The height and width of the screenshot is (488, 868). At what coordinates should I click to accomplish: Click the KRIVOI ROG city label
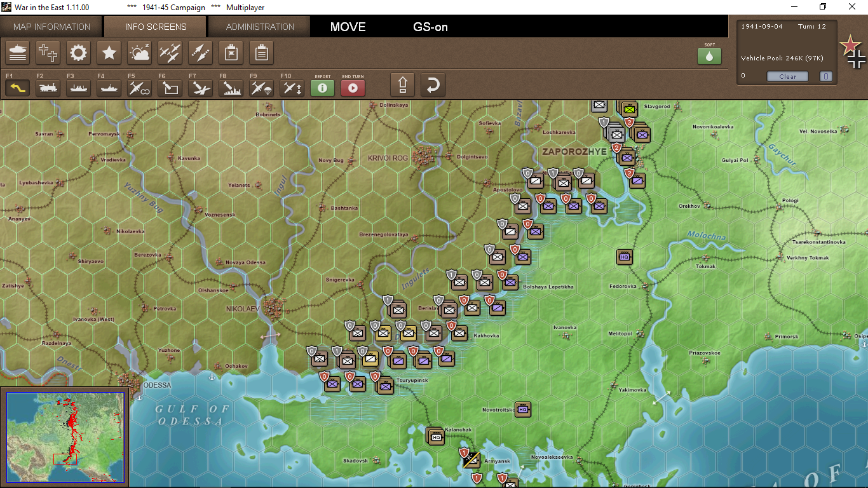click(x=388, y=158)
